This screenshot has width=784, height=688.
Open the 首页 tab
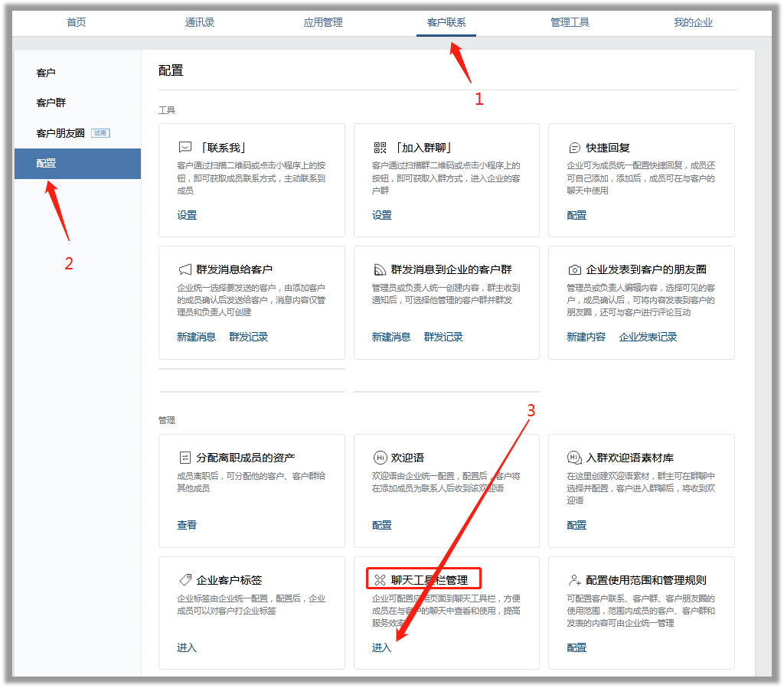tap(76, 22)
